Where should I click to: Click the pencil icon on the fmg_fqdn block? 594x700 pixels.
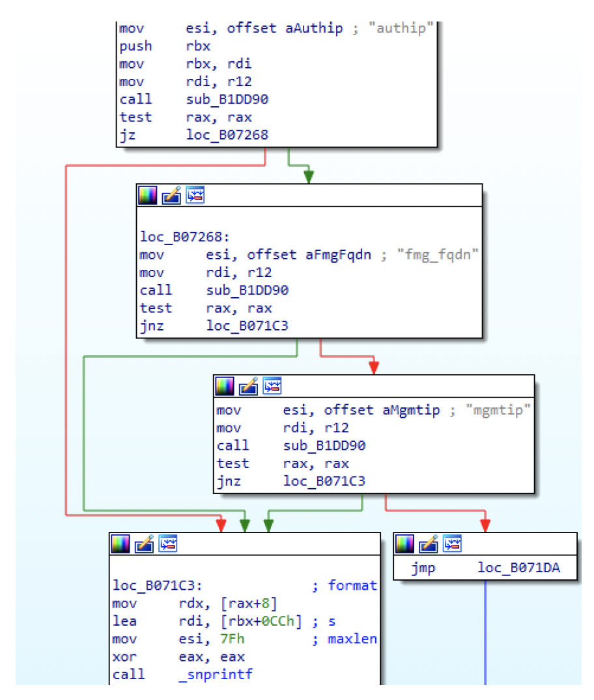click(x=171, y=196)
